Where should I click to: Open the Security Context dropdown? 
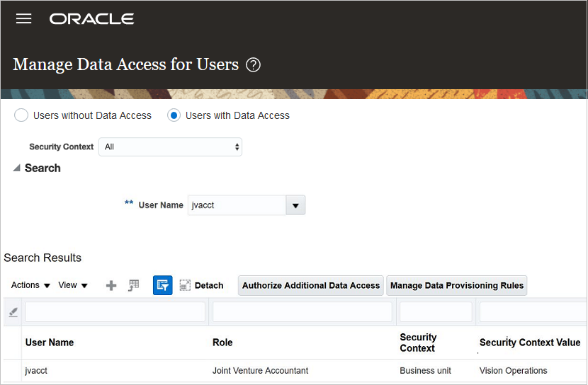pyautogui.click(x=170, y=147)
